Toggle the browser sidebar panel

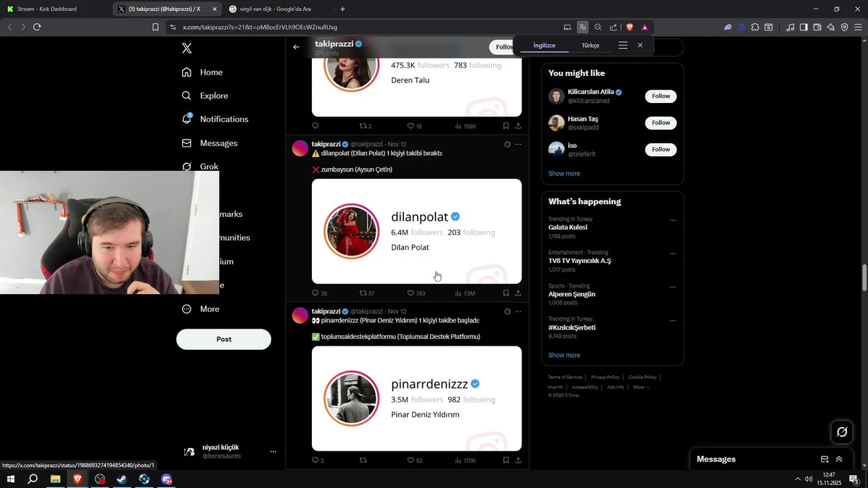tap(804, 27)
